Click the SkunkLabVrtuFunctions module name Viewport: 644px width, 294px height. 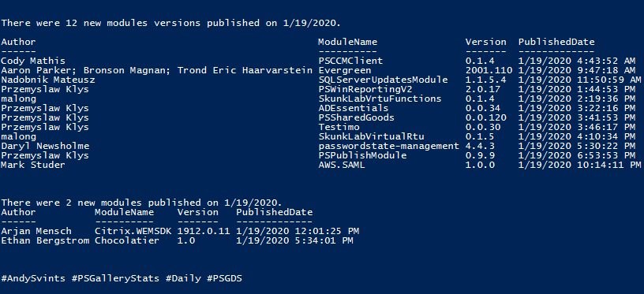380,99
